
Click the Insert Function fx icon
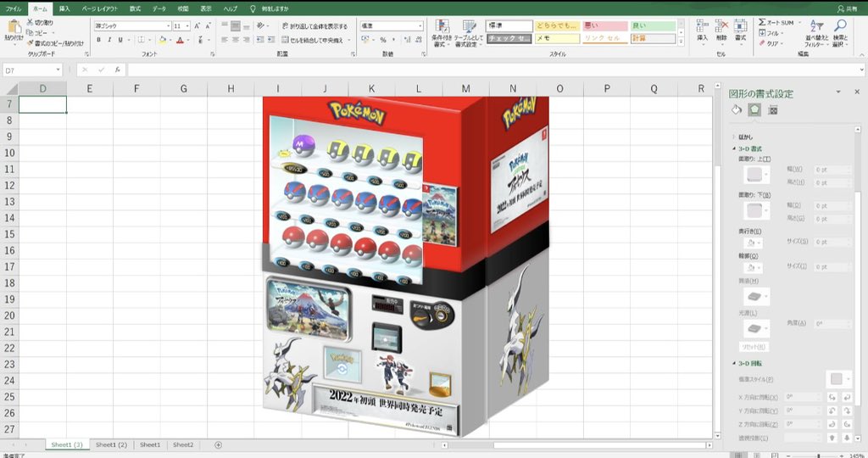[117, 70]
